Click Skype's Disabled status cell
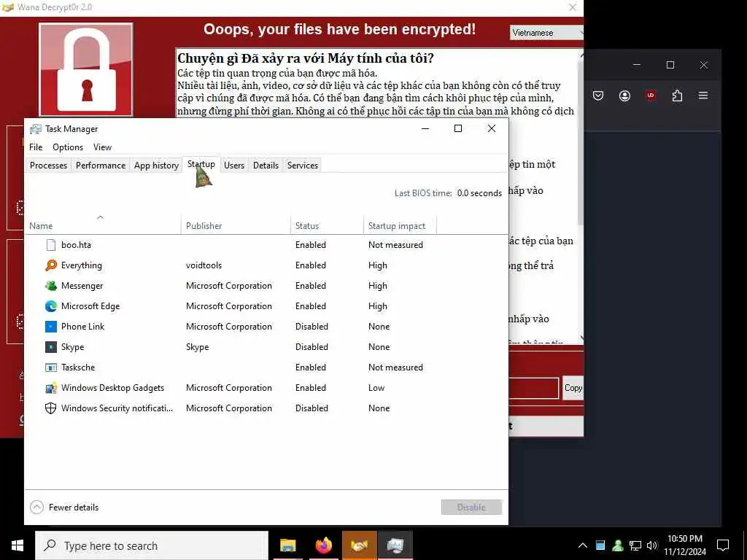This screenshot has height=560, width=747. 311,347
